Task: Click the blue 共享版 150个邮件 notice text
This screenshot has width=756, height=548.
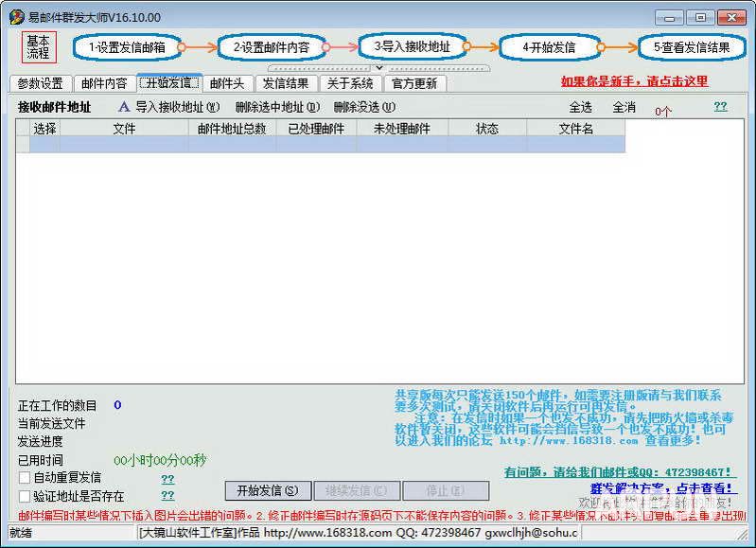Action: pyautogui.click(x=563, y=417)
